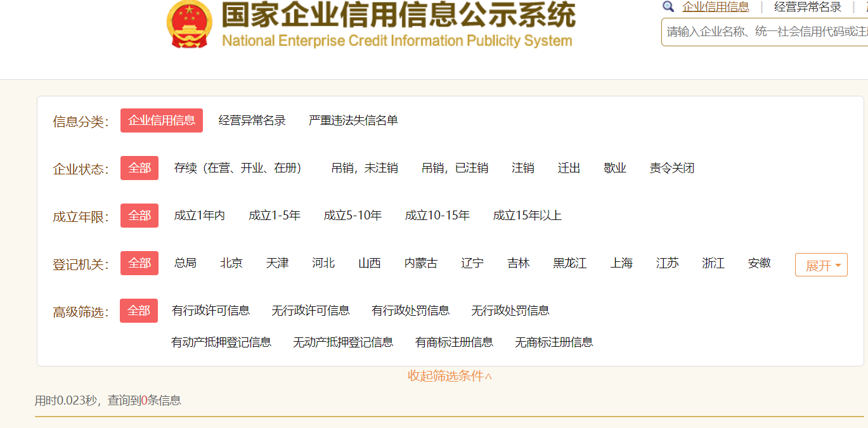This screenshot has height=428, width=868.
Task: Collapse filters via 收起筛选条件
Action: pyautogui.click(x=450, y=376)
